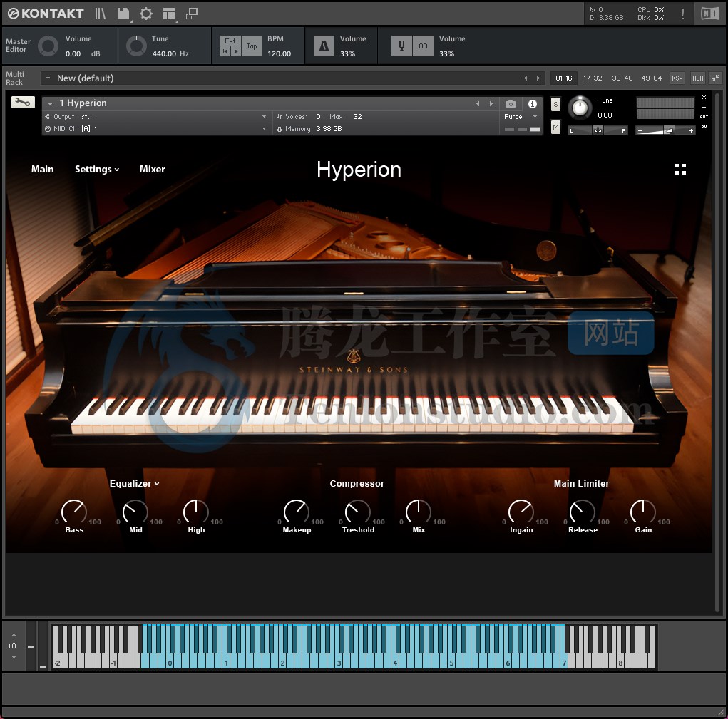The width and height of the screenshot is (728, 719).
Task: Click the Mid equalizer knob
Action: 135,512
